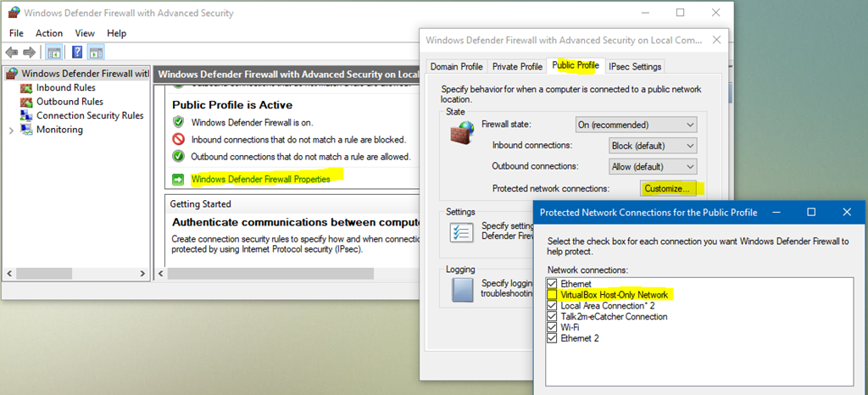The height and width of the screenshot is (395, 868).
Task: Open the Outbound connections dropdown
Action: pos(652,166)
